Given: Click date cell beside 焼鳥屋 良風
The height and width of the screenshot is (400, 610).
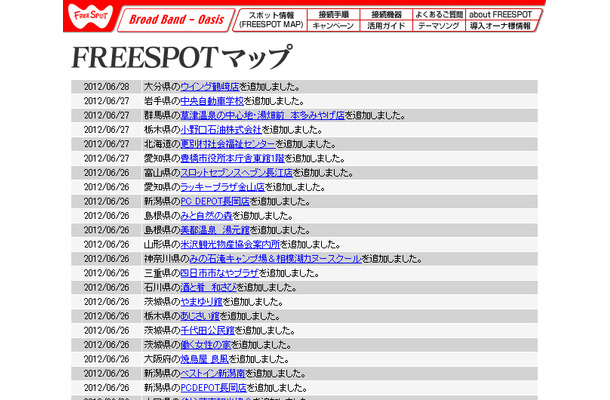Looking at the screenshot, I should pos(106,359).
